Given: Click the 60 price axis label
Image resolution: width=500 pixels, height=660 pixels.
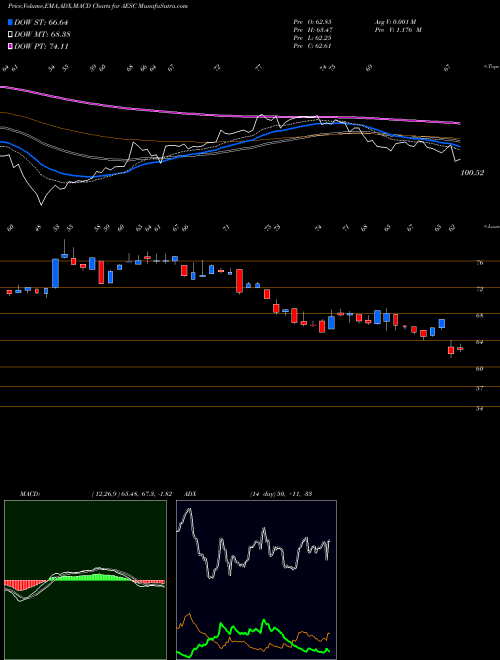Looking at the screenshot, I should pyautogui.click(x=479, y=369).
